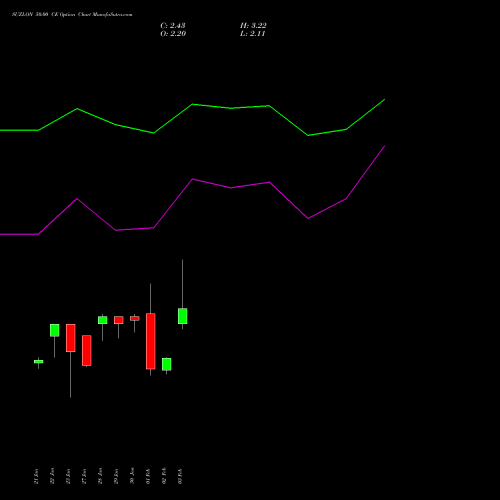Image resolution: width=500 pixels, height=500 pixels.
Task: Click the 29 Jan date label
Action: pyautogui.click(x=116, y=476)
